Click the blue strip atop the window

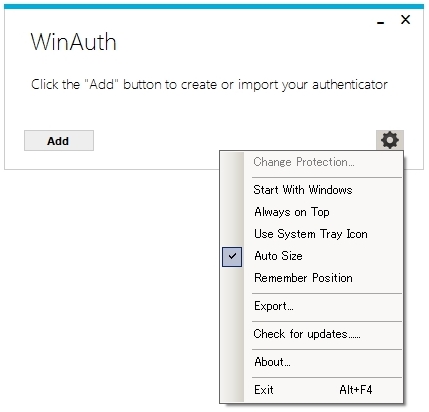214,7
